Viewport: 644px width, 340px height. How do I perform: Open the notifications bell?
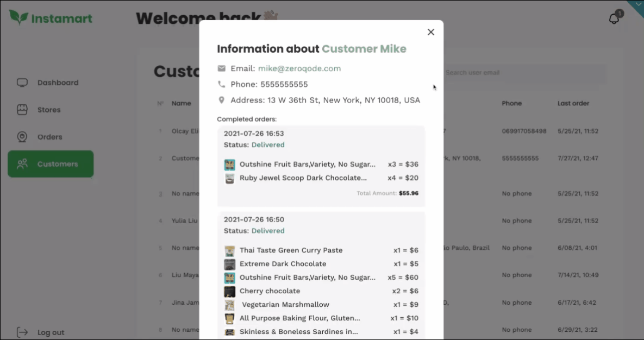tap(614, 18)
